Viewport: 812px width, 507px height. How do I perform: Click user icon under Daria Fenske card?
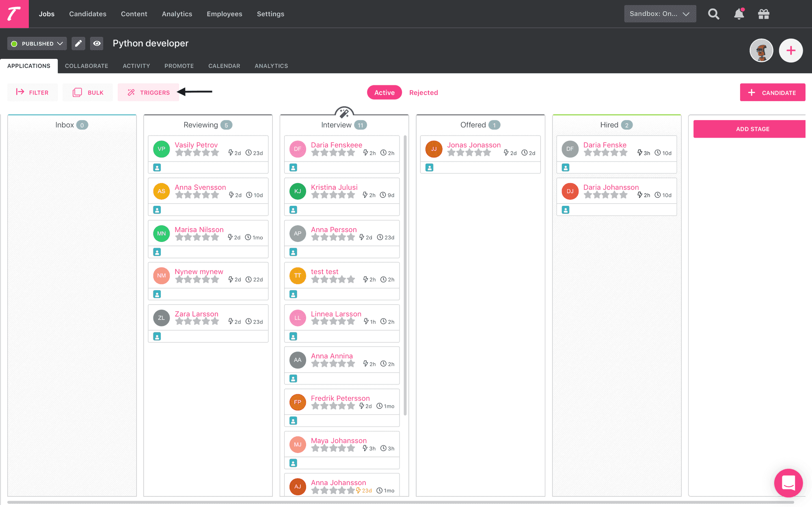566,168
